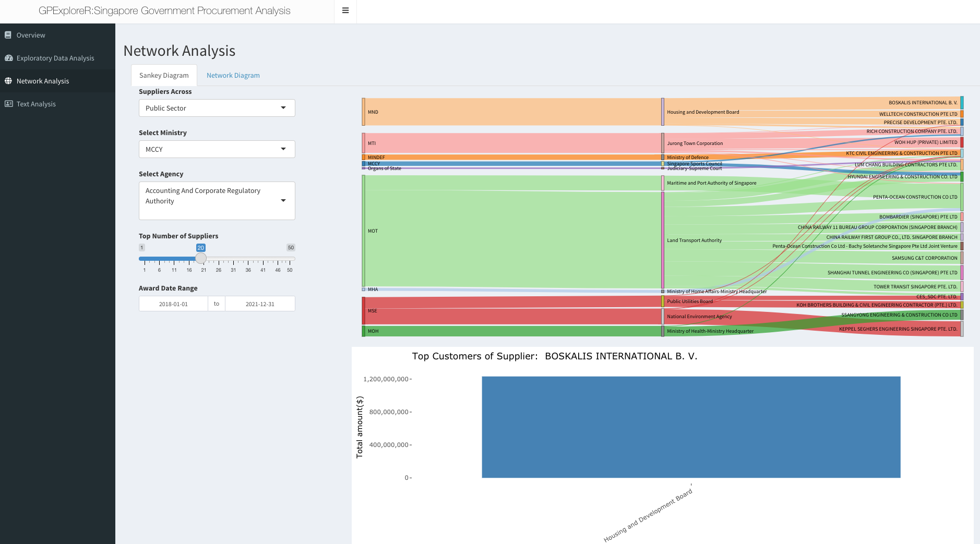Click the MOT node in the Sankey diagram
Image resolution: width=980 pixels, height=544 pixels.
[x=364, y=231]
